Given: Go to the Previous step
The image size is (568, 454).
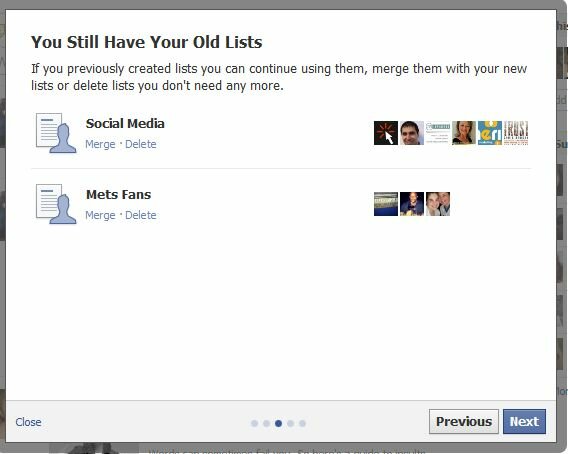Looking at the screenshot, I should pyautogui.click(x=464, y=421).
